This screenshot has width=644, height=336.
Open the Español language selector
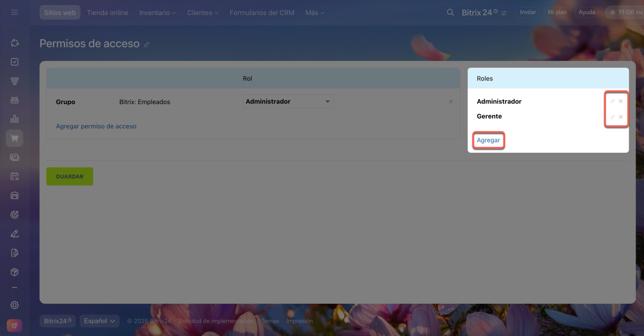click(99, 321)
